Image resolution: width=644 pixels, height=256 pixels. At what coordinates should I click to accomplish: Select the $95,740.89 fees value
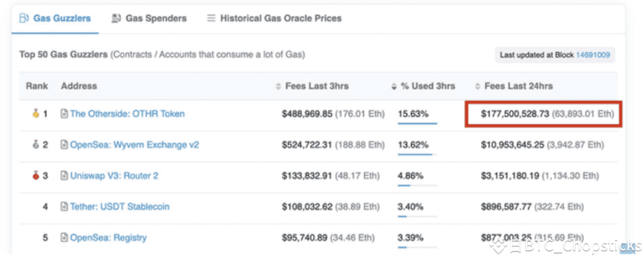305,238
